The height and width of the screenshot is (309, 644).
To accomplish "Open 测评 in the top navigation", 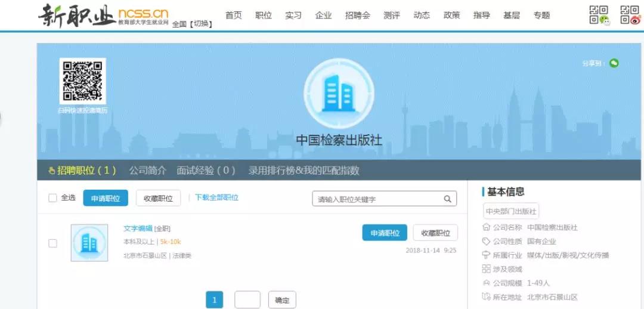I will pos(391,16).
